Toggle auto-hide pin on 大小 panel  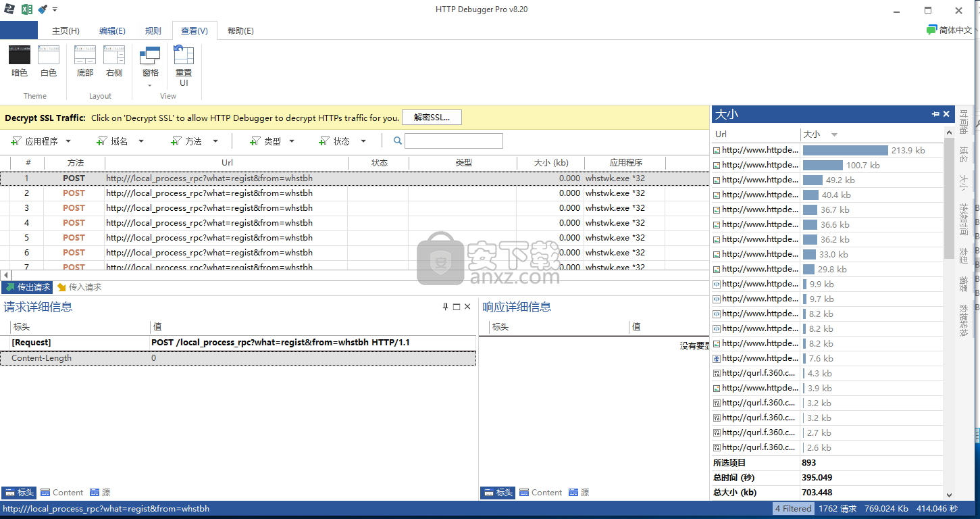coord(935,114)
